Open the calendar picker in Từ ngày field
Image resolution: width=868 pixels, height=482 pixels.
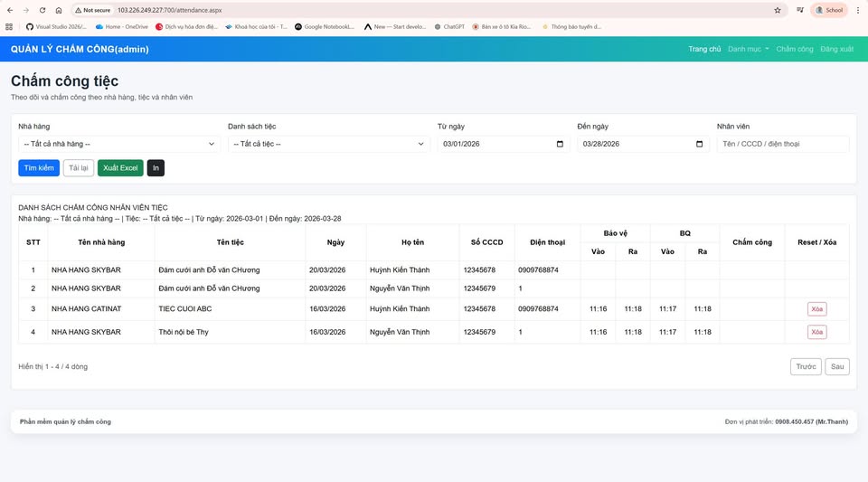(560, 144)
